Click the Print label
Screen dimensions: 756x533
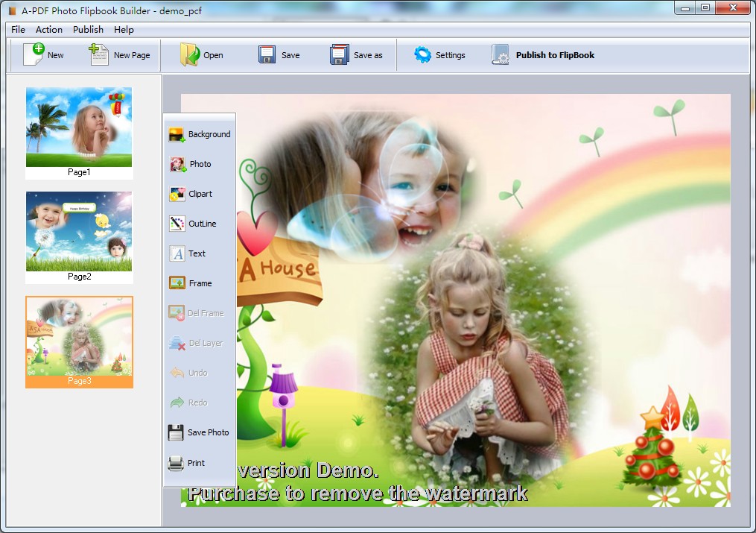click(x=196, y=463)
